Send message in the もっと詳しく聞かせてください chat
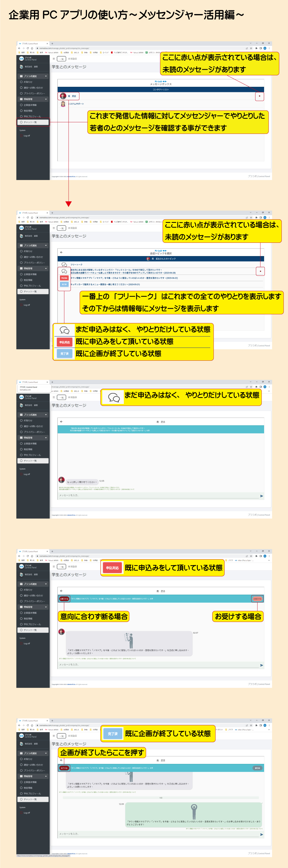 262,496
